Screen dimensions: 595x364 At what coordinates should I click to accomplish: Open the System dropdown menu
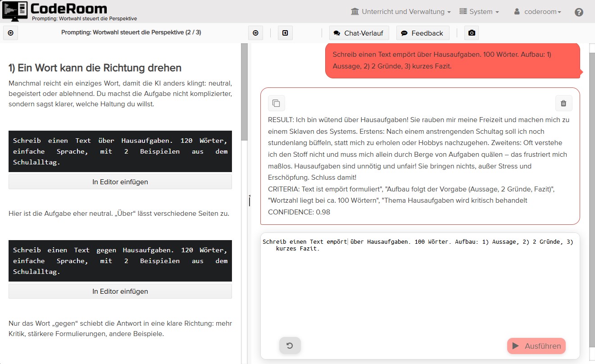point(479,12)
